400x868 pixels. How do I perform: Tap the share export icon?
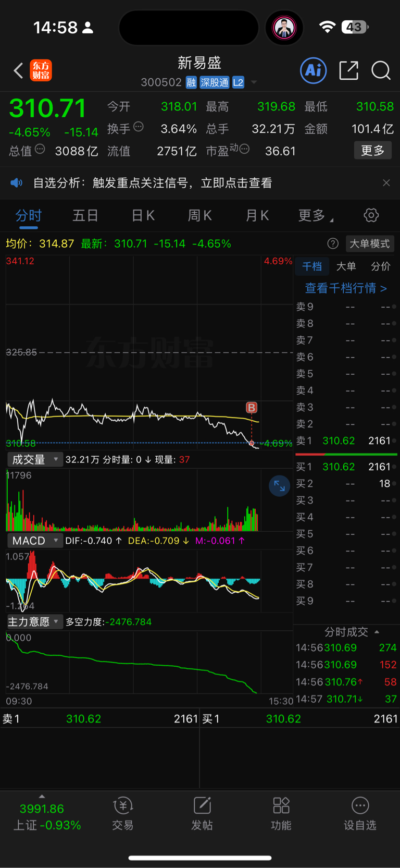[x=348, y=70]
